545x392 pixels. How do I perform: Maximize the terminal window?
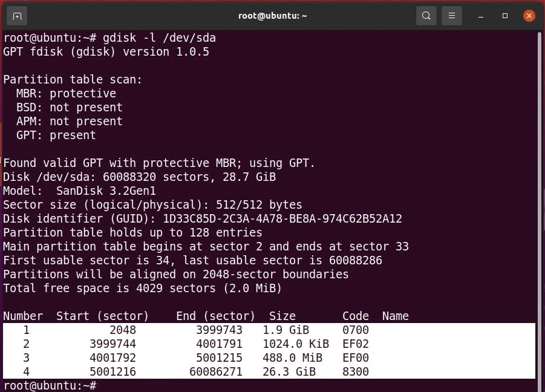coord(504,16)
